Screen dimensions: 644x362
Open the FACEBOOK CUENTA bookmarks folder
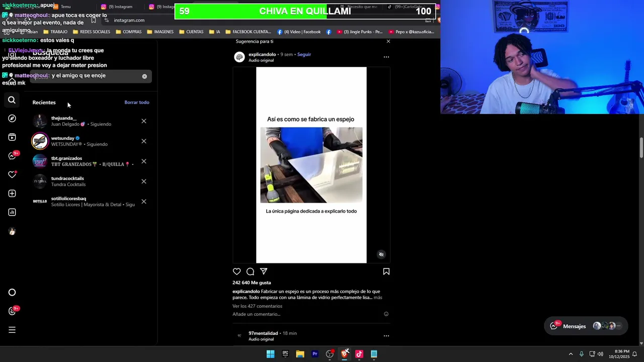(x=248, y=32)
